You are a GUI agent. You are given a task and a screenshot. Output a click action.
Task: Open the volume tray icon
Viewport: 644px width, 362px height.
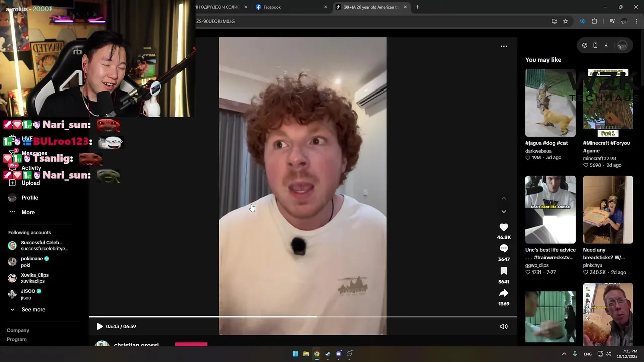point(608,354)
